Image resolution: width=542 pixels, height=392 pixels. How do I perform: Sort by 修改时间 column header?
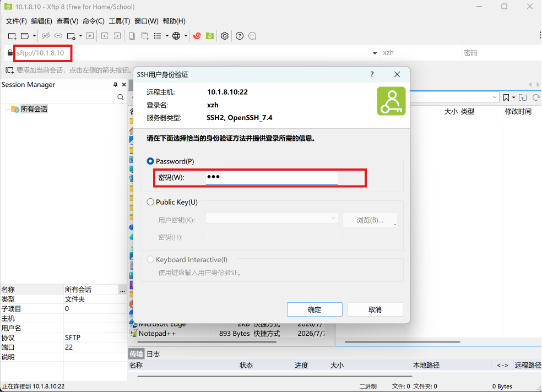518,112
